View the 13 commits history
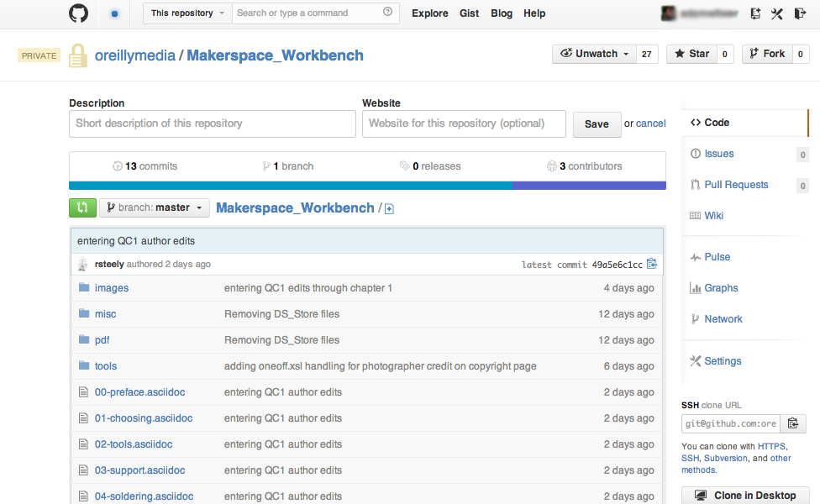Screen dimensions: 820x504 coord(145,166)
